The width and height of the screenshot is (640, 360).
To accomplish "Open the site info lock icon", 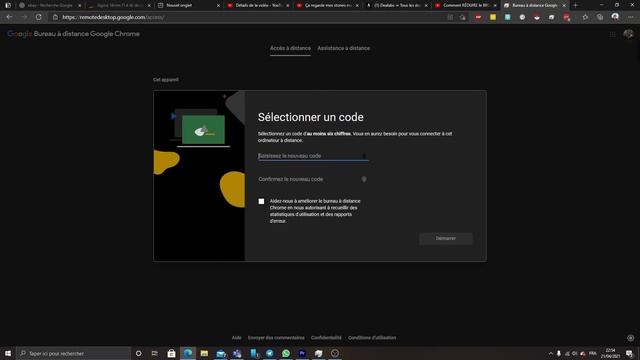I will [x=55, y=17].
